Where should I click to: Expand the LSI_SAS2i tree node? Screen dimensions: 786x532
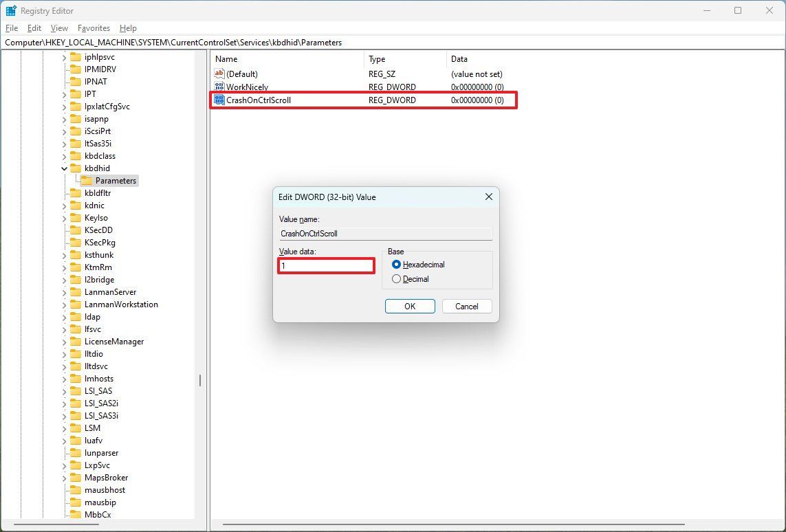coord(64,403)
